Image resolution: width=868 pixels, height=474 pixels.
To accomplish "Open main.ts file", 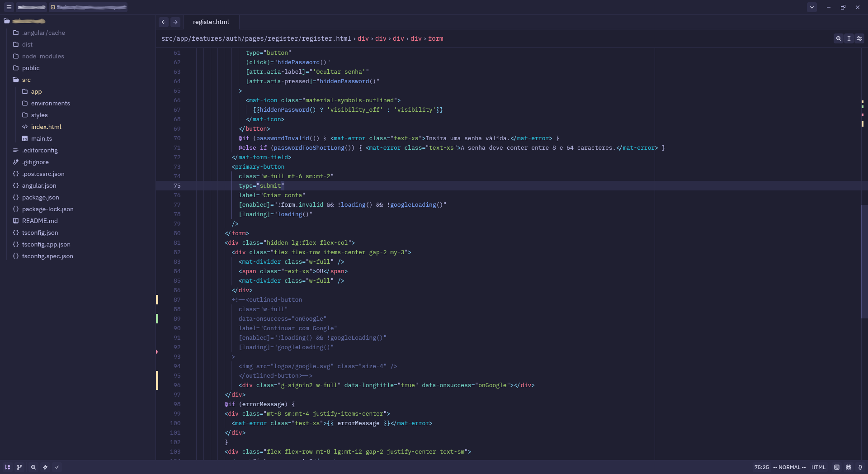I will (x=42, y=138).
